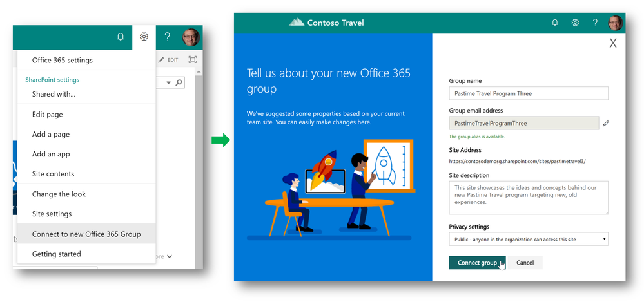Viewport: 644px width, 302px height.
Task: Click the notifications bell in the left window
Action: [x=121, y=37]
